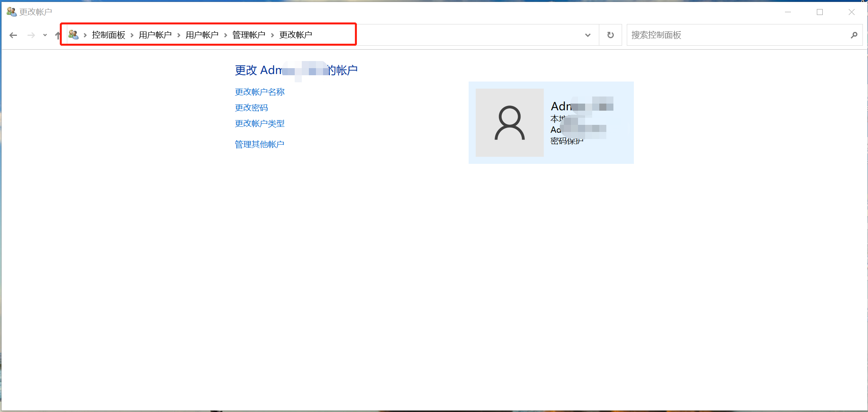
Task: Open 控制面板 breadcrumb
Action: point(109,35)
